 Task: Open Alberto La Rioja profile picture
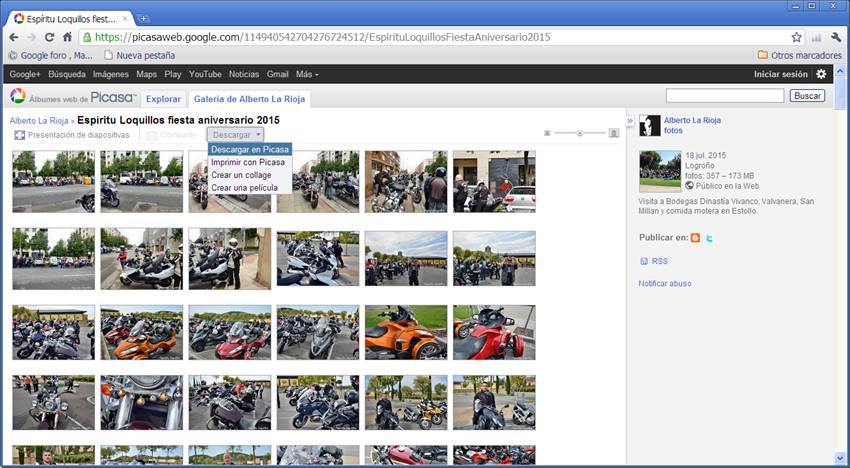(x=649, y=125)
